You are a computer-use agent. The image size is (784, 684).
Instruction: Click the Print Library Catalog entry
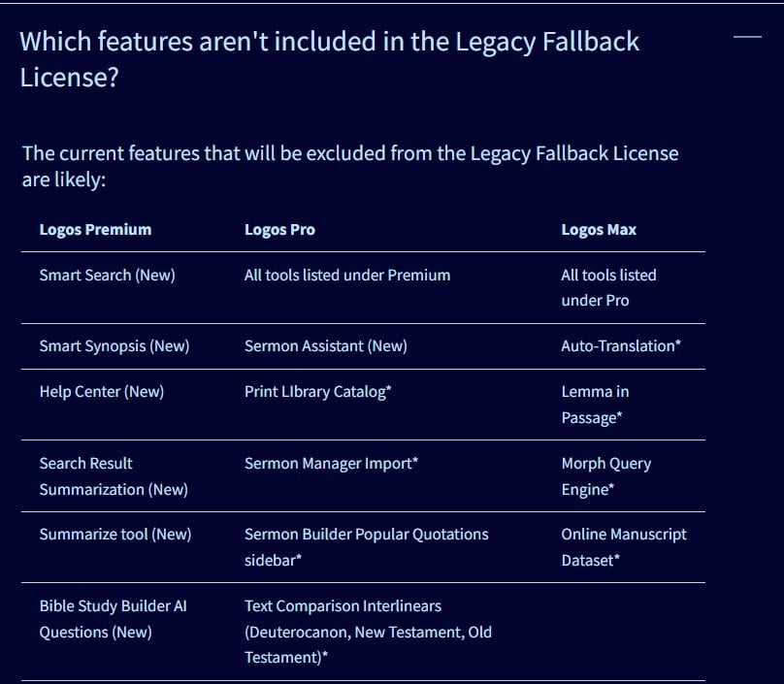tap(317, 392)
